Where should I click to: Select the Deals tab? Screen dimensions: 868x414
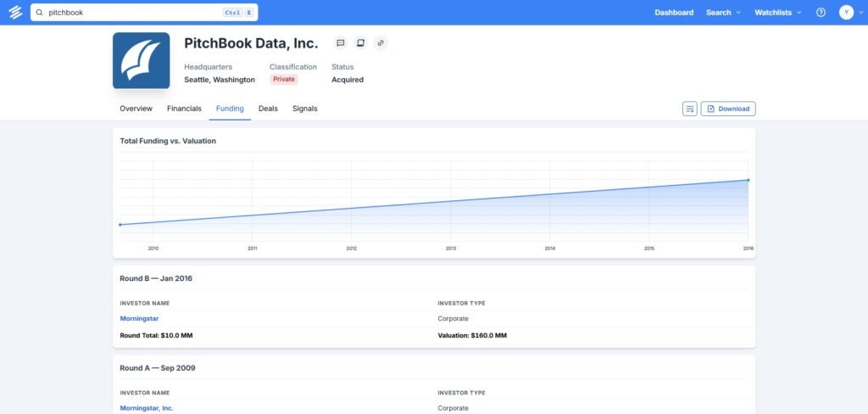(x=268, y=109)
